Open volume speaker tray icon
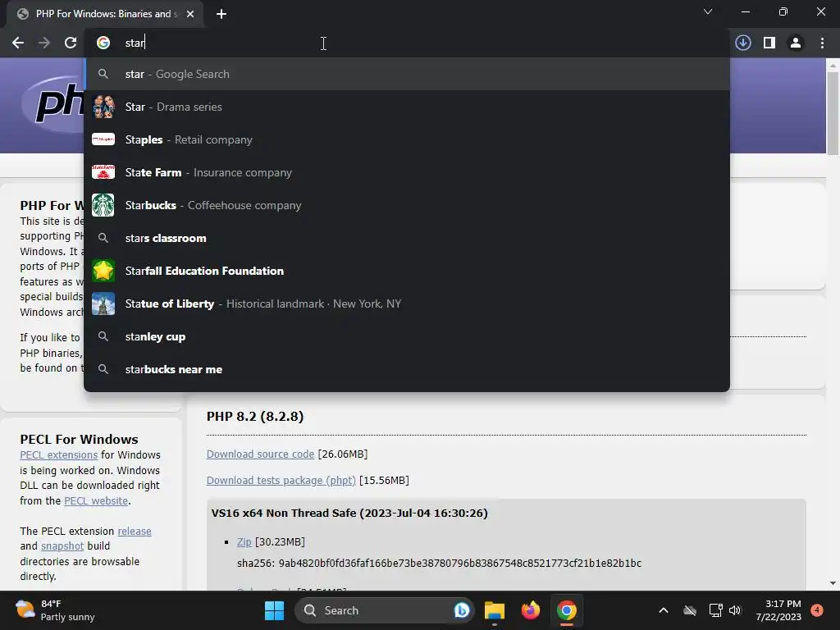Viewport: 840px width, 630px height. (735, 610)
